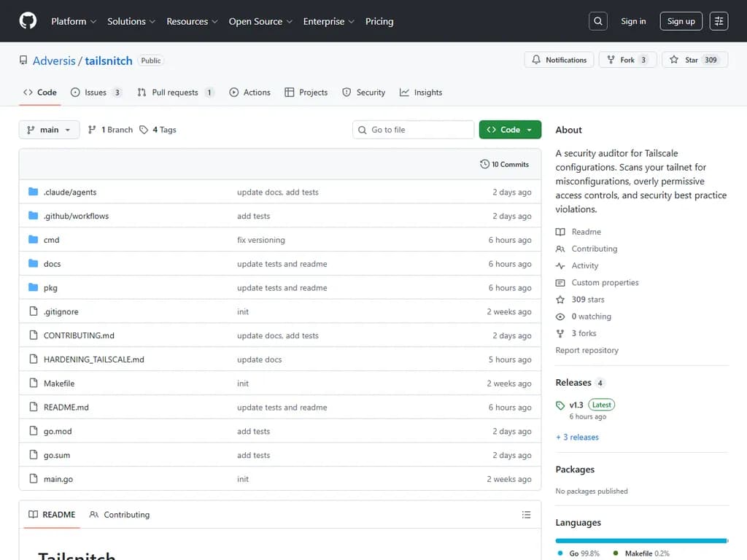Click the 10 Commits history icon
747x560 pixels.
[485, 164]
